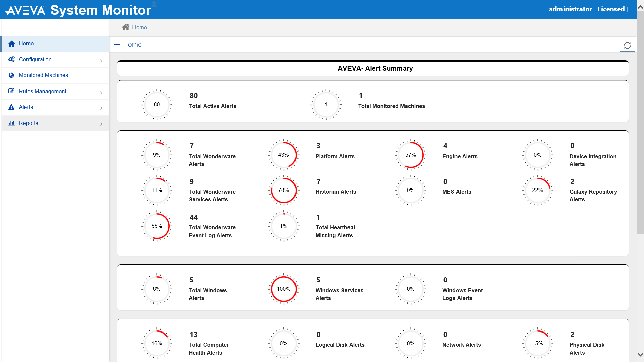Open the Home breadcrumb link
Viewport: 644px width, 362px height.
tap(139, 27)
